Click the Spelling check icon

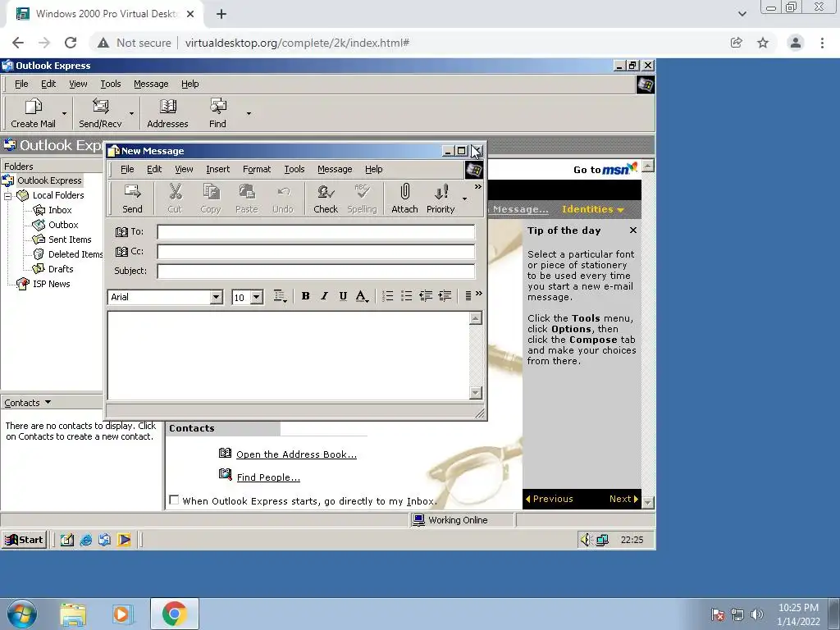click(362, 192)
